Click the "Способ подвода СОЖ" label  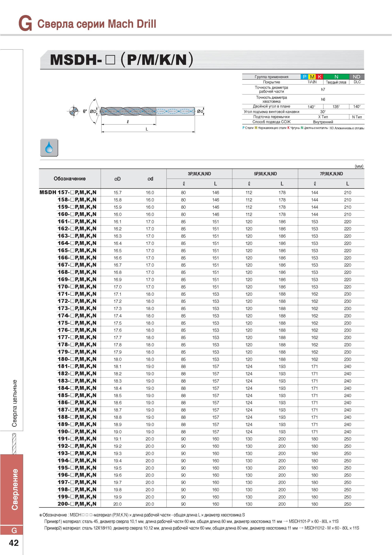271,122
